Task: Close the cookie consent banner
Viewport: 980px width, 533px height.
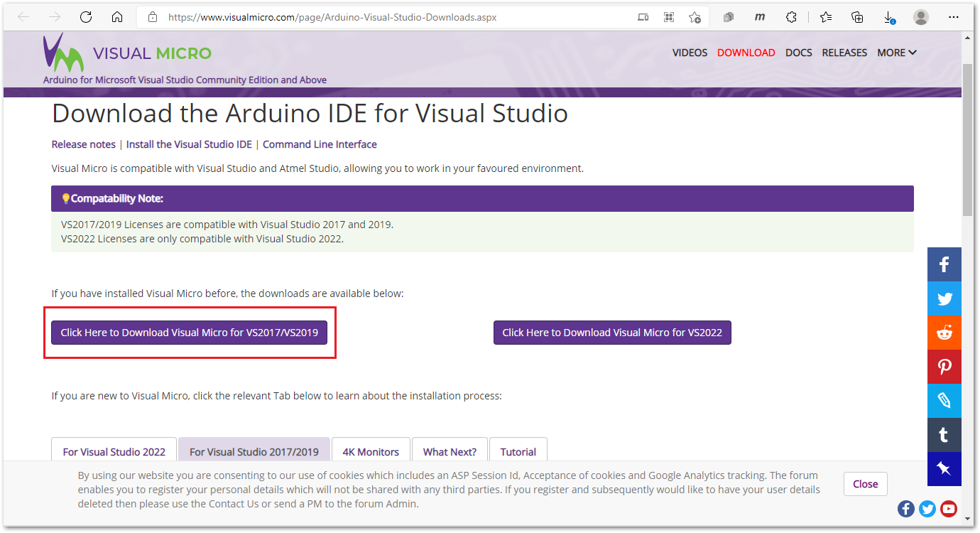Action: pyautogui.click(x=866, y=484)
